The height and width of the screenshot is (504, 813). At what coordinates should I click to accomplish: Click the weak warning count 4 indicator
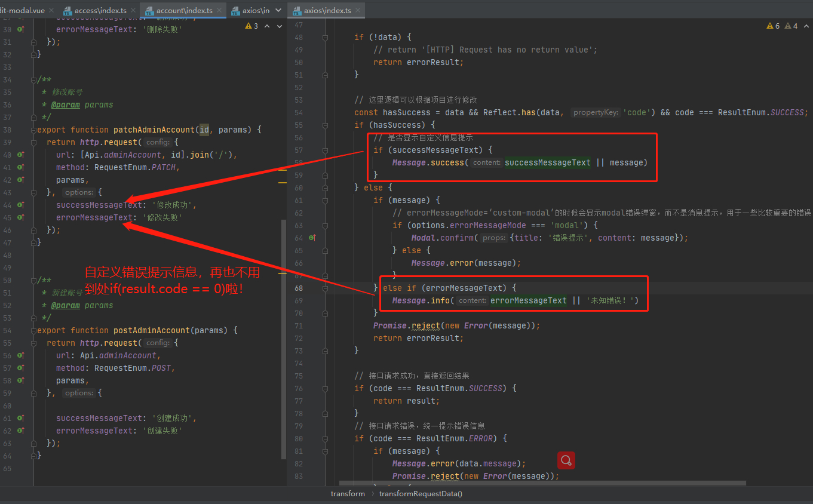[x=792, y=26]
